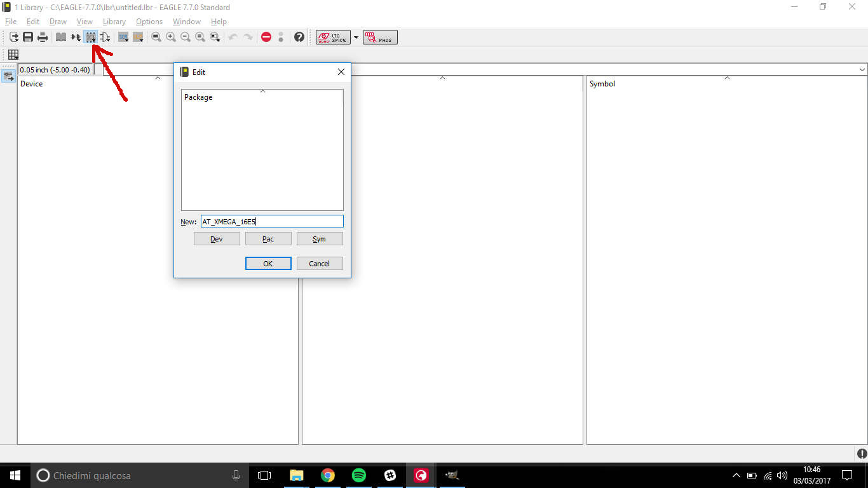Open the Device editor toolbar icon
Viewport: 868px width, 488px height.
76,37
